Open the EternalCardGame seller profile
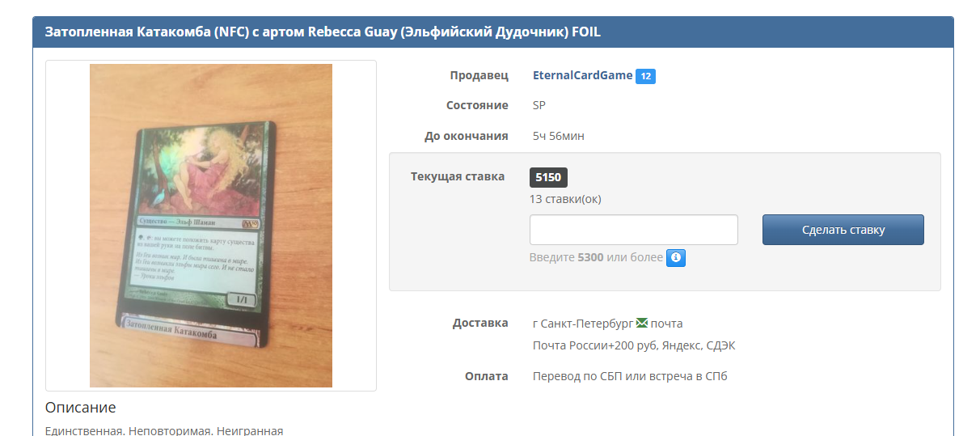This screenshot has height=436, width=980. tap(582, 75)
